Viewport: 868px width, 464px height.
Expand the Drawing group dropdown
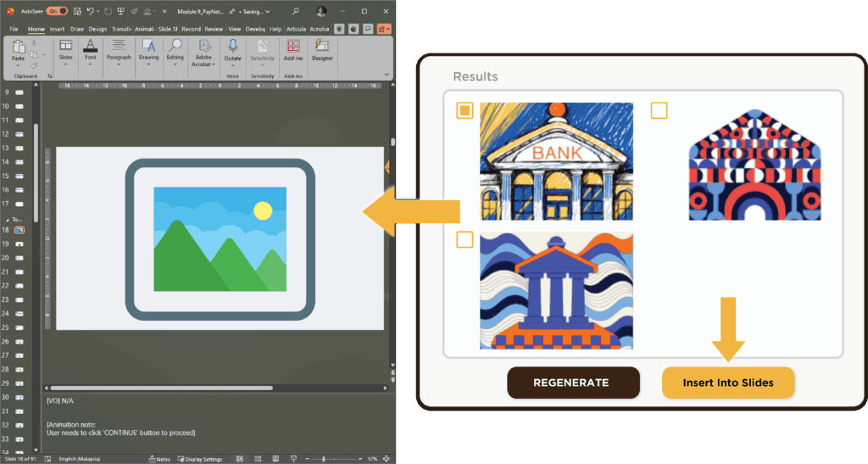[148, 64]
